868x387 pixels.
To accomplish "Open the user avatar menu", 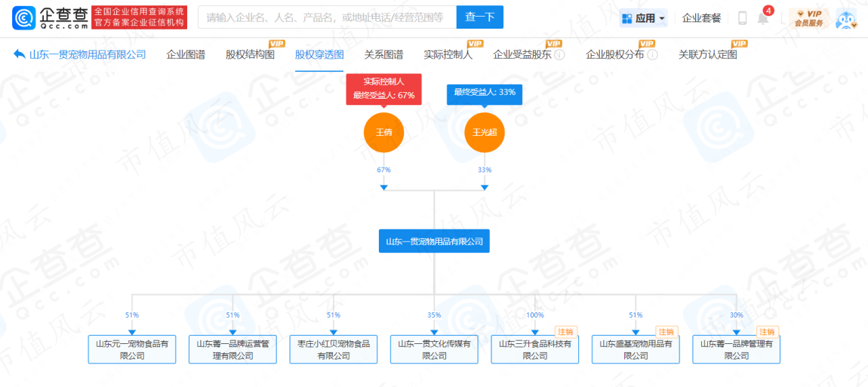I will click(846, 20).
